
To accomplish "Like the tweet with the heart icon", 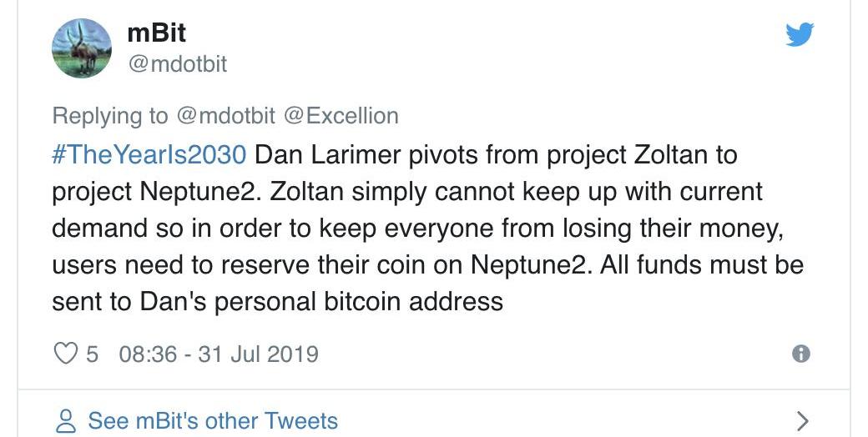I will click(x=66, y=354).
